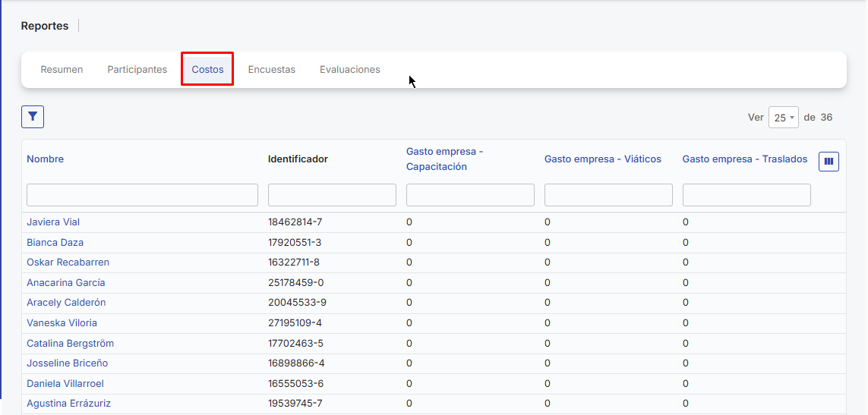Click the Identificador filter input field
This screenshot has height=415, width=868.
point(332,195)
